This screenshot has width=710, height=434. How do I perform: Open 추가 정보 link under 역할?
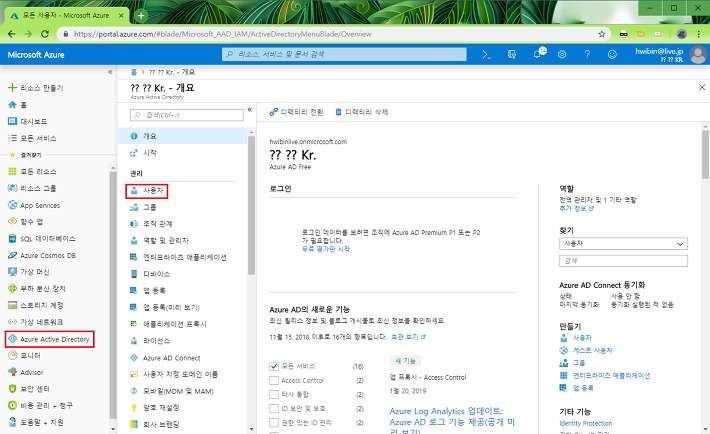(576, 208)
